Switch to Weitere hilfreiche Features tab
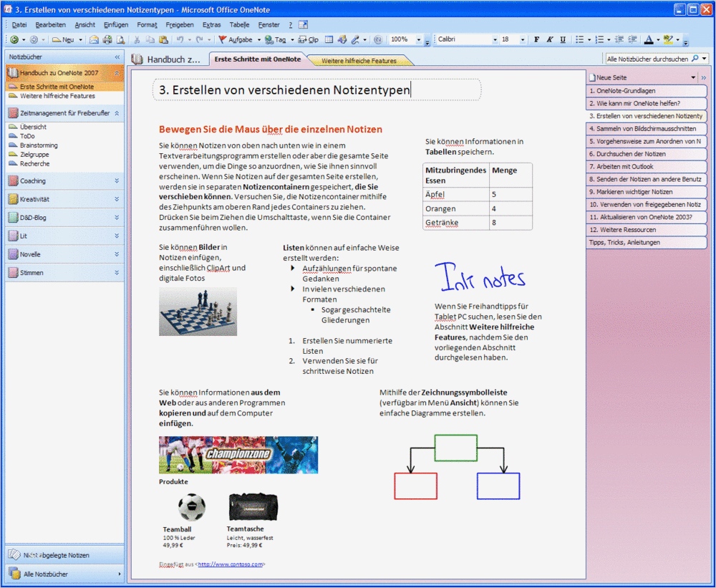The width and height of the screenshot is (716, 588). click(x=359, y=61)
